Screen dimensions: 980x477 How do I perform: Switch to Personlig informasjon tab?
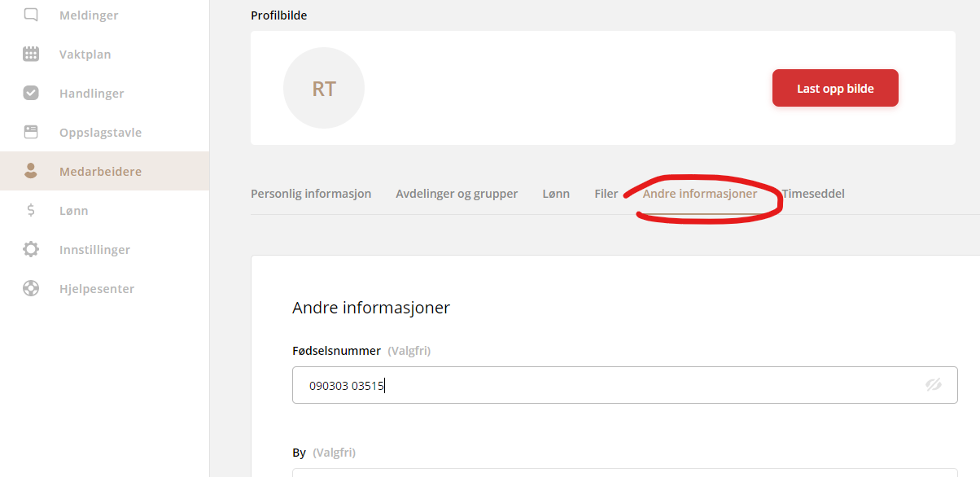pyautogui.click(x=311, y=194)
